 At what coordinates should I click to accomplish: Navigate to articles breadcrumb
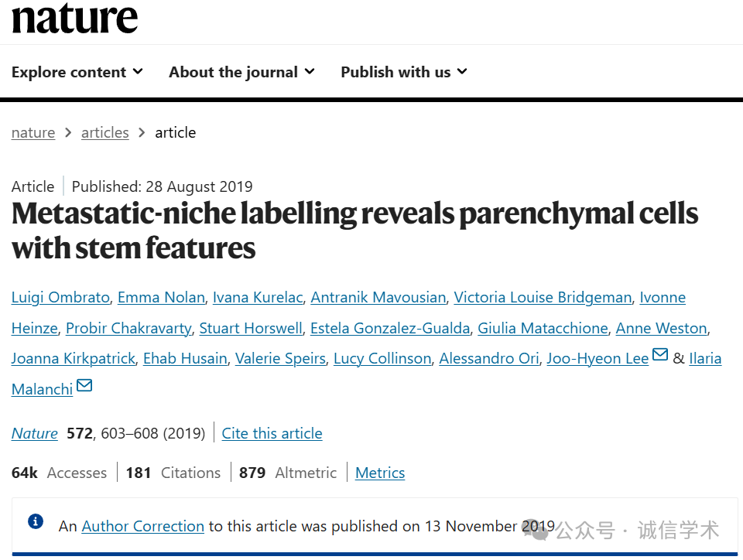(105, 132)
